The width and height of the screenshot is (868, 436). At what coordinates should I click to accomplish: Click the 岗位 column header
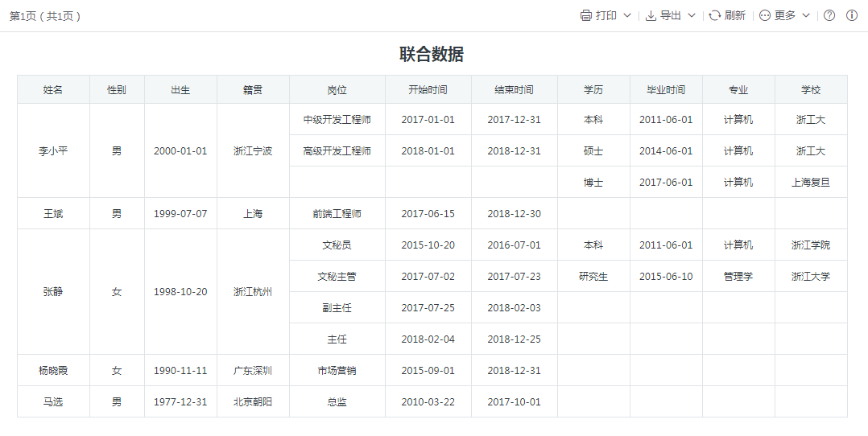(337, 90)
